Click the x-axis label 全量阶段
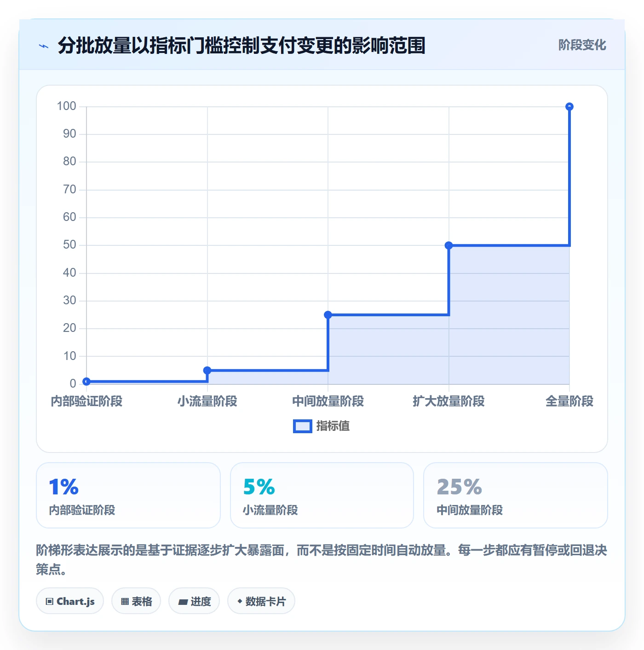Viewport: 644px width, 650px height. [569, 401]
